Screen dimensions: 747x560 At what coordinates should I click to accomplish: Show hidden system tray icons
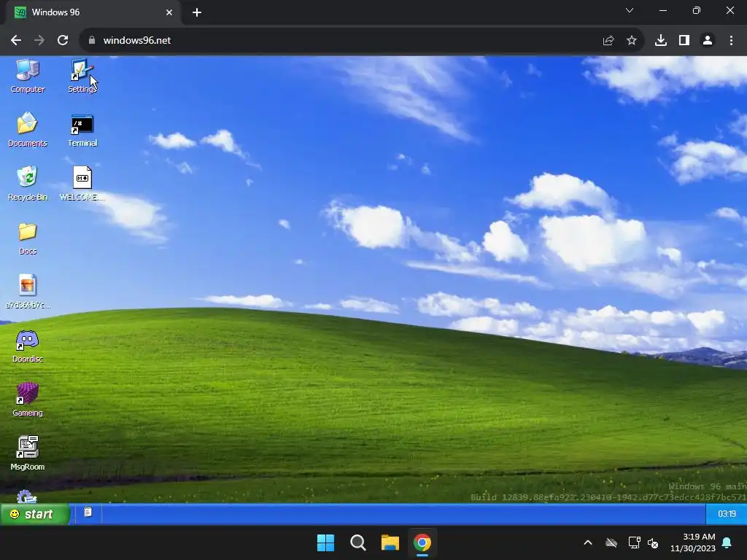point(588,542)
